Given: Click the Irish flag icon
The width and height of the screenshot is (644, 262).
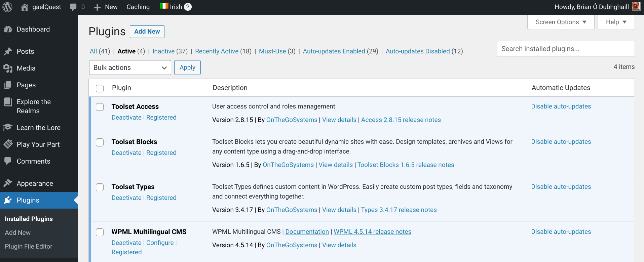Looking at the screenshot, I should pyautogui.click(x=164, y=6).
